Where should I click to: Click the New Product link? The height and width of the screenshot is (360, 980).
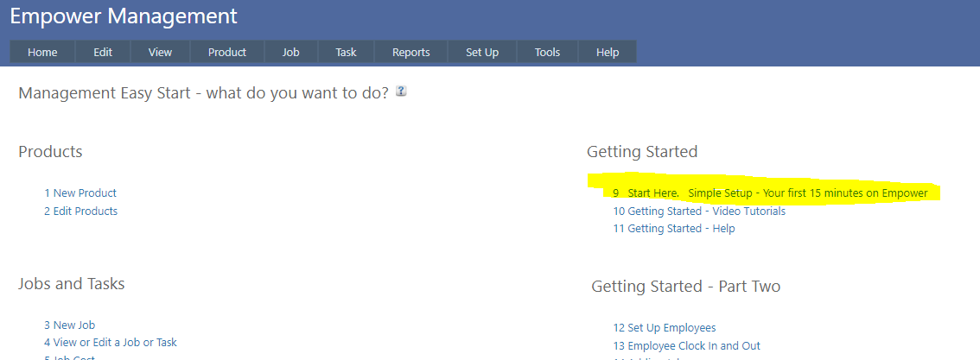pyautogui.click(x=84, y=193)
